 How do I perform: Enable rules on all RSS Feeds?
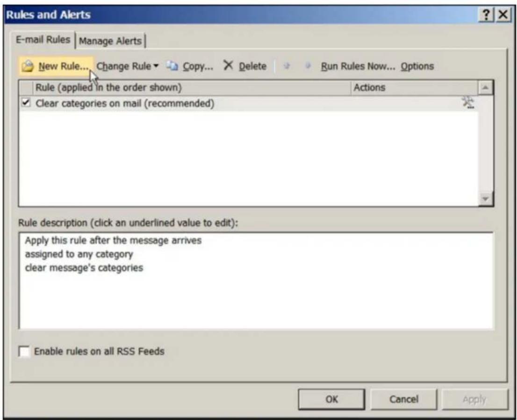(x=24, y=351)
